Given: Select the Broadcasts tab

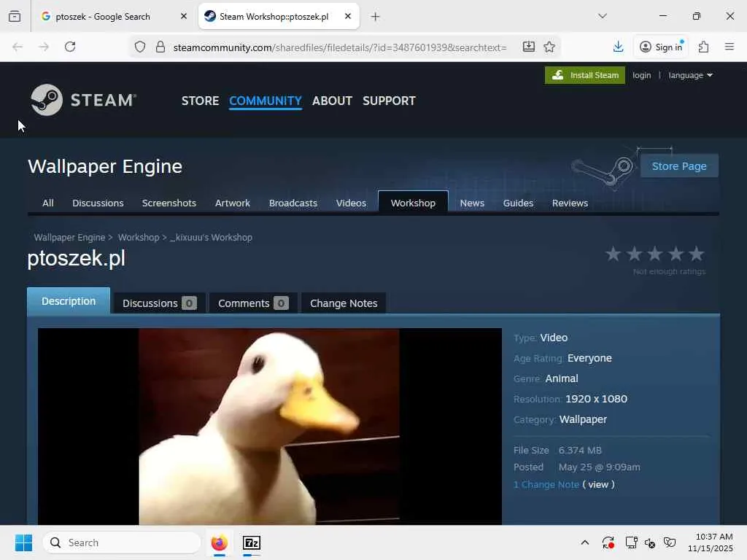Looking at the screenshot, I should pyautogui.click(x=293, y=203).
